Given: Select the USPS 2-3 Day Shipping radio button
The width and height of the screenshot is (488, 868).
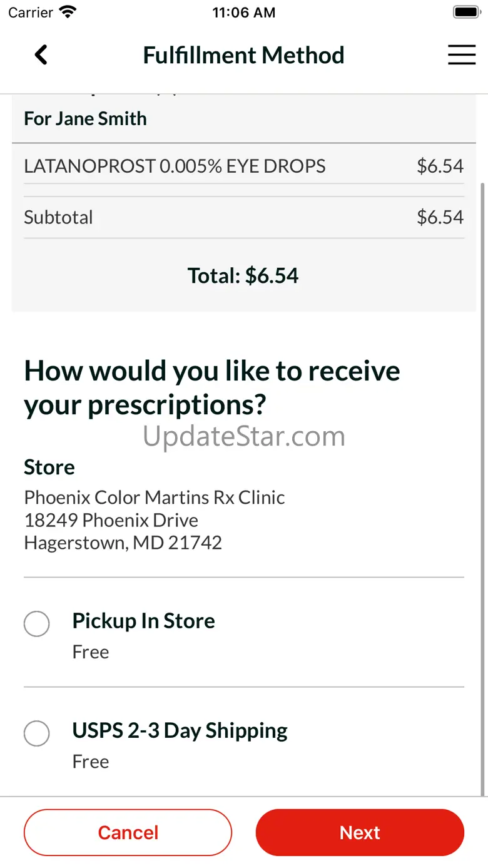Looking at the screenshot, I should pyautogui.click(x=37, y=733).
